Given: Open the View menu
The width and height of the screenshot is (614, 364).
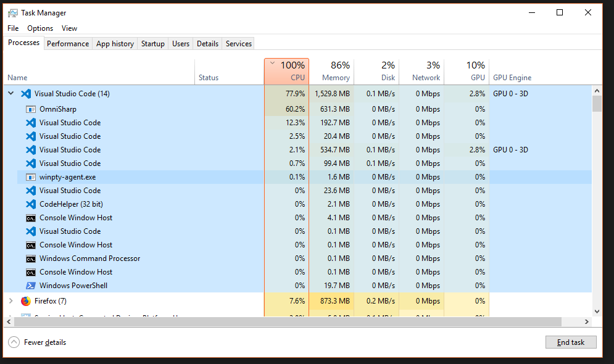Looking at the screenshot, I should click(x=69, y=28).
